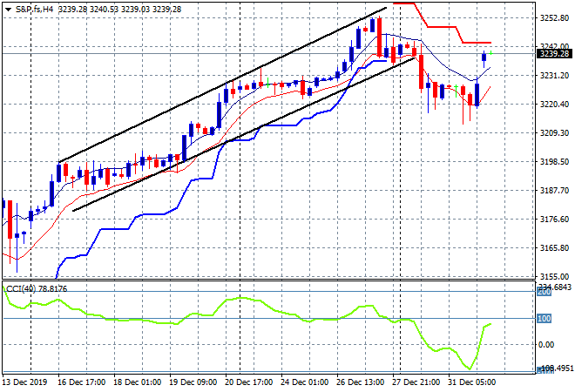Click the 3187.70 price axis label

pos(554,190)
